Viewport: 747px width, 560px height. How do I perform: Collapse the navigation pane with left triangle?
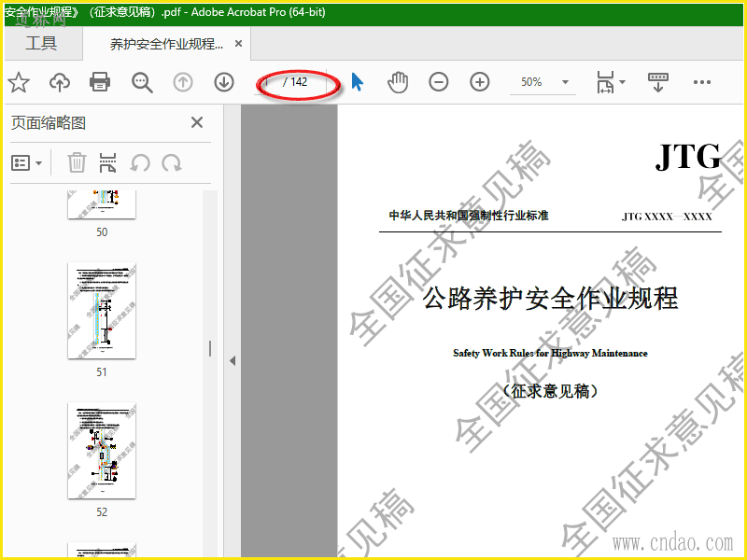233,361
